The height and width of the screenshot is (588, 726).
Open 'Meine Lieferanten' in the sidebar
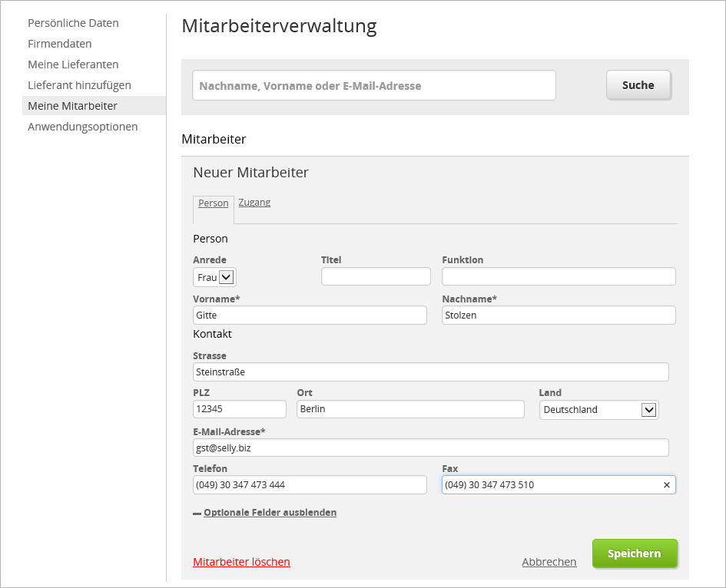73,64
